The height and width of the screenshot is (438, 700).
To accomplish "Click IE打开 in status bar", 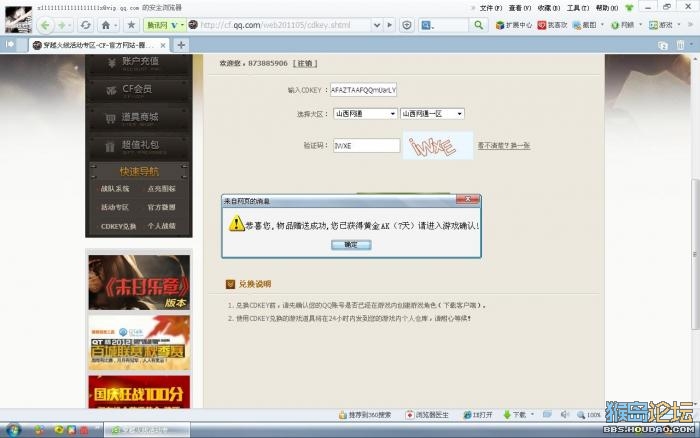I will 478,415.
